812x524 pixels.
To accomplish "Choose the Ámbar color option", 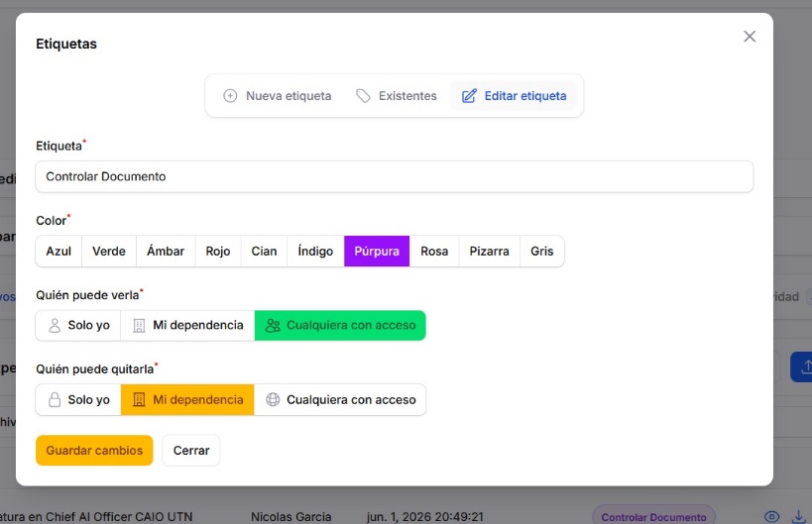I will pyautogui.click(x=166, y=252).
